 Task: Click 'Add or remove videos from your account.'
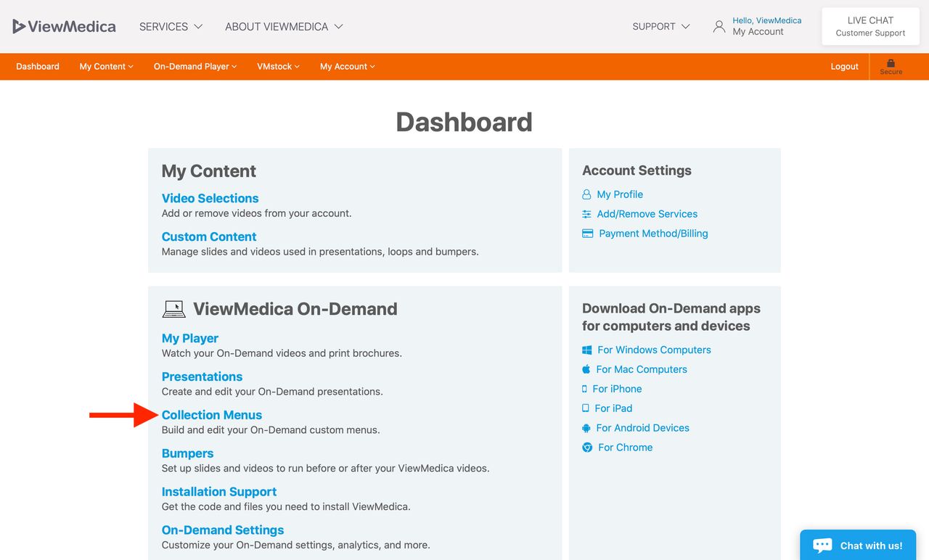[x=256, y=213]
